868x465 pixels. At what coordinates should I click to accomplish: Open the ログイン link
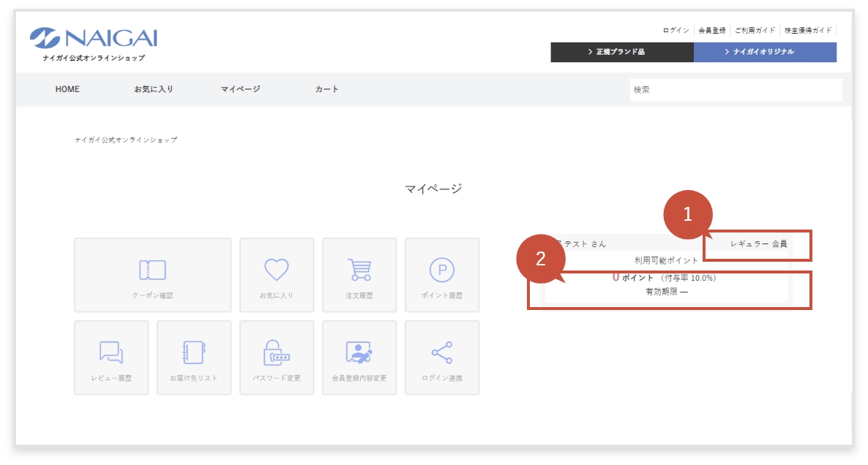click(678, 30)
